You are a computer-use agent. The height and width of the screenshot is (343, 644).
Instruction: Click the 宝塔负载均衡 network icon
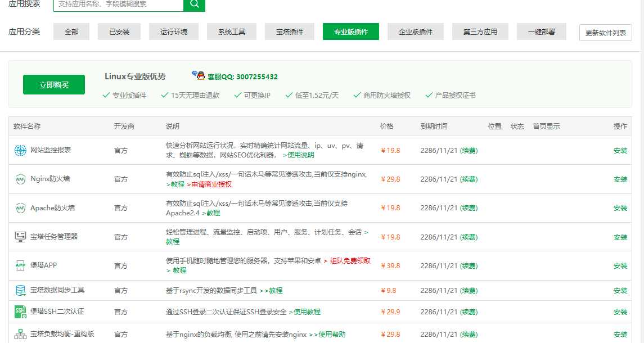point(20,334)
